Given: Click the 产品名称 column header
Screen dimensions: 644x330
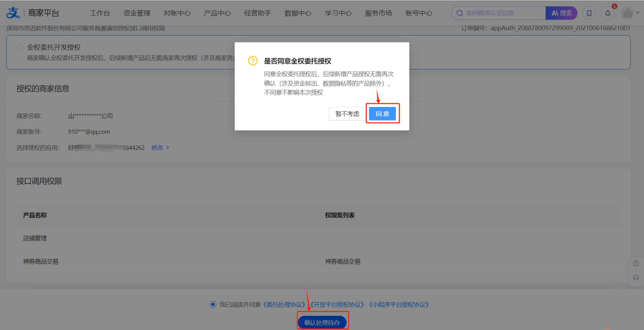Looking at the screenshot, I should click(x=35, y=215).
